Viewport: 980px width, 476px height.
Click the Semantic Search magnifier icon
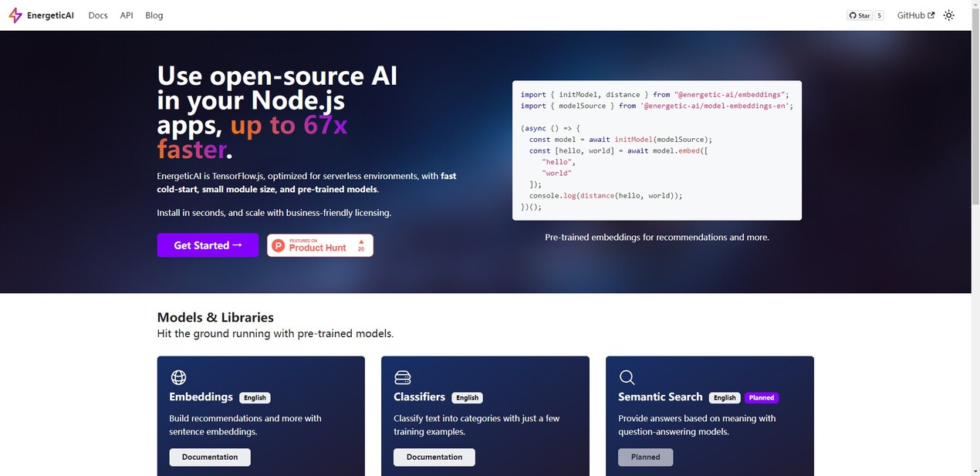click(627, 377)
